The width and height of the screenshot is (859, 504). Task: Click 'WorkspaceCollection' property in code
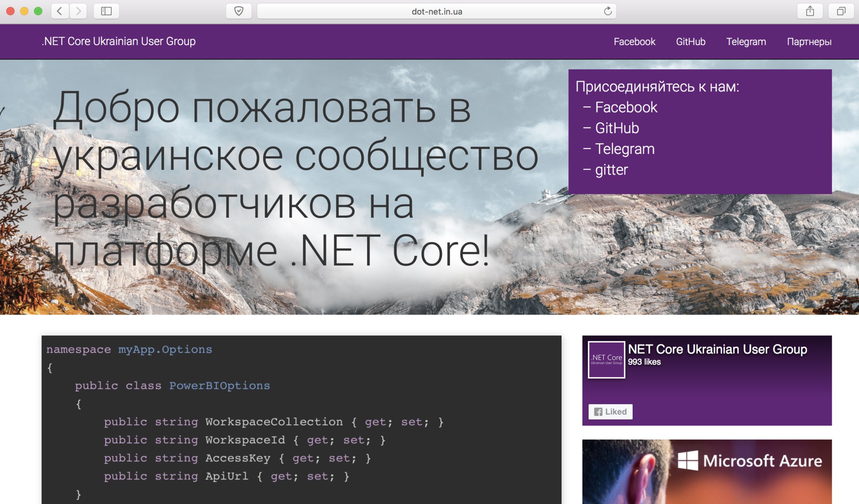pyautogui.click(x=274, y=422)
